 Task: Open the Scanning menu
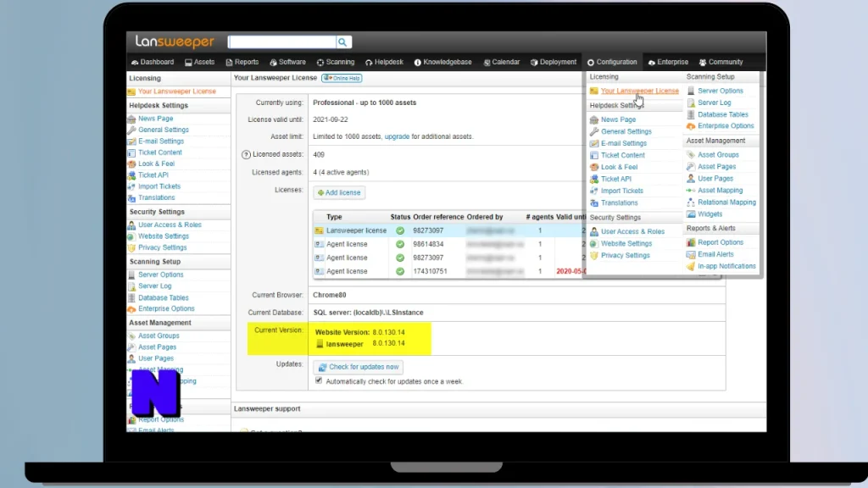(x=336, y=62)
